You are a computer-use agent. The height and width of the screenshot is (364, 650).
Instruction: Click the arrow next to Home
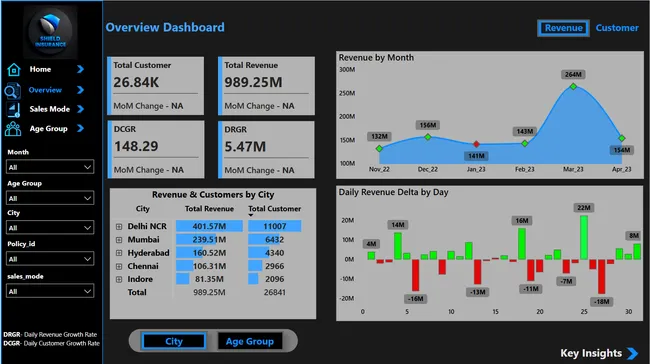(x=80, y=69)
